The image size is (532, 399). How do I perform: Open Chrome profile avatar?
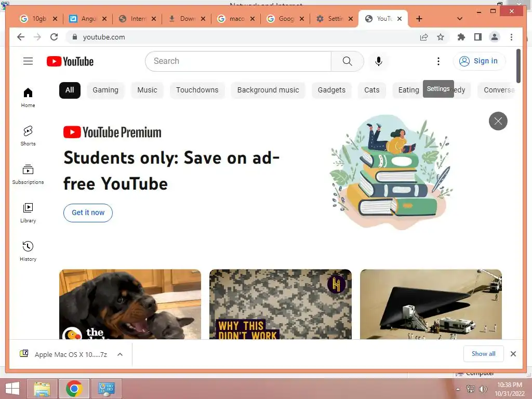click(x=495, y=37)
